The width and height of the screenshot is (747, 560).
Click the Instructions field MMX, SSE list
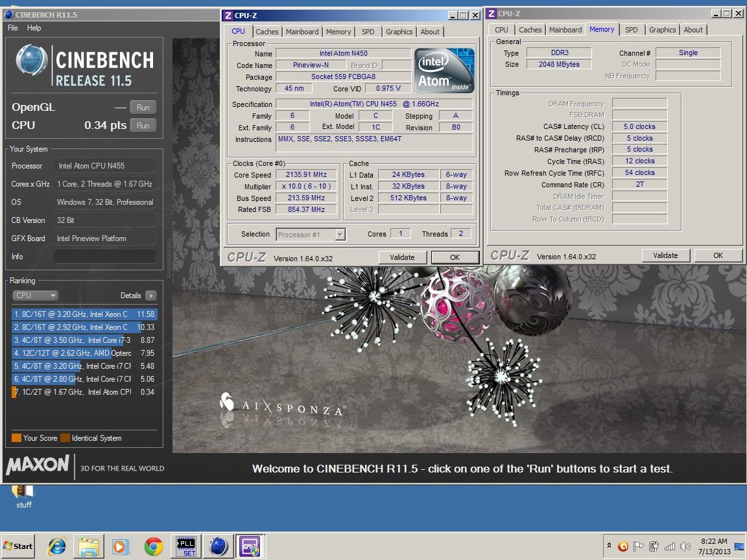pos(374,143)
